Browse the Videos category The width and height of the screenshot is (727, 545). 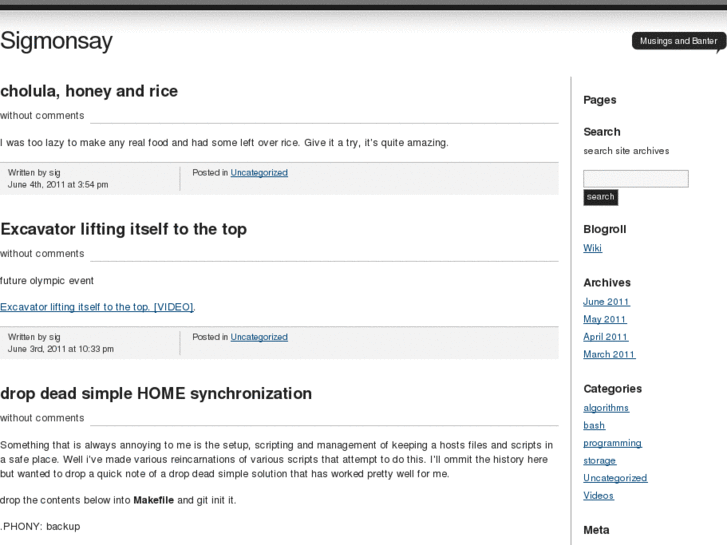(598, 496)
